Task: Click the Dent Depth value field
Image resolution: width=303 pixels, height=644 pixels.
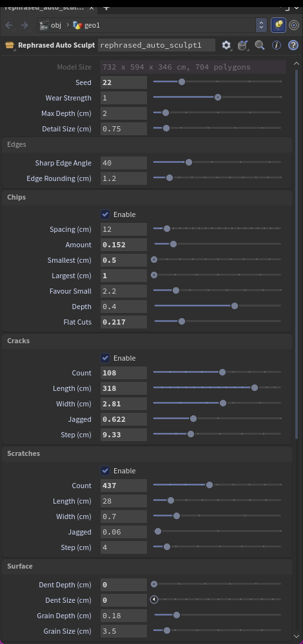Action: [x=123, y=585]
